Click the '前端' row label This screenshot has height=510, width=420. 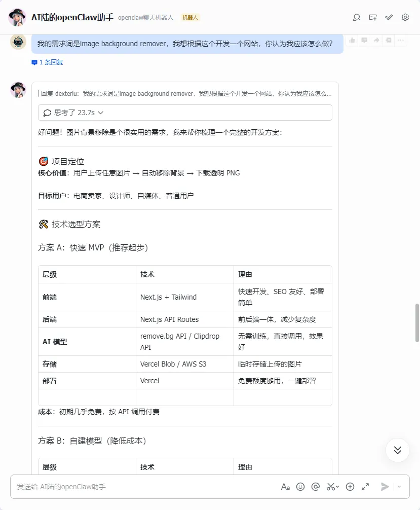pos(50,297)
